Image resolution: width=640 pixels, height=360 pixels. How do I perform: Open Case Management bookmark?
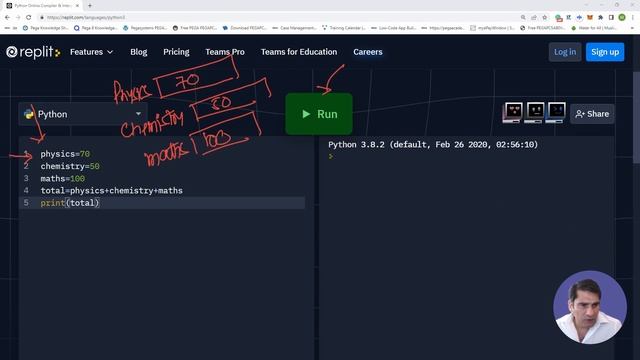(294, 28)
